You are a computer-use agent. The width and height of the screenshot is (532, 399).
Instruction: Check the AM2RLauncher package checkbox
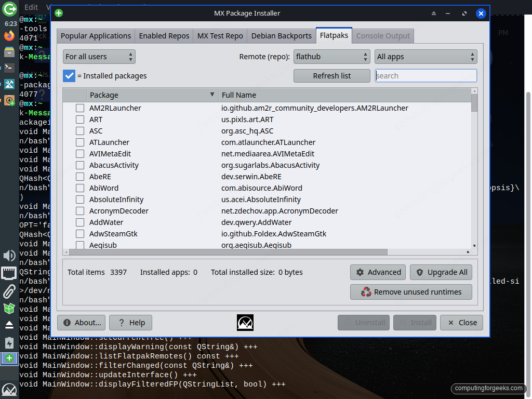point(80,108)
